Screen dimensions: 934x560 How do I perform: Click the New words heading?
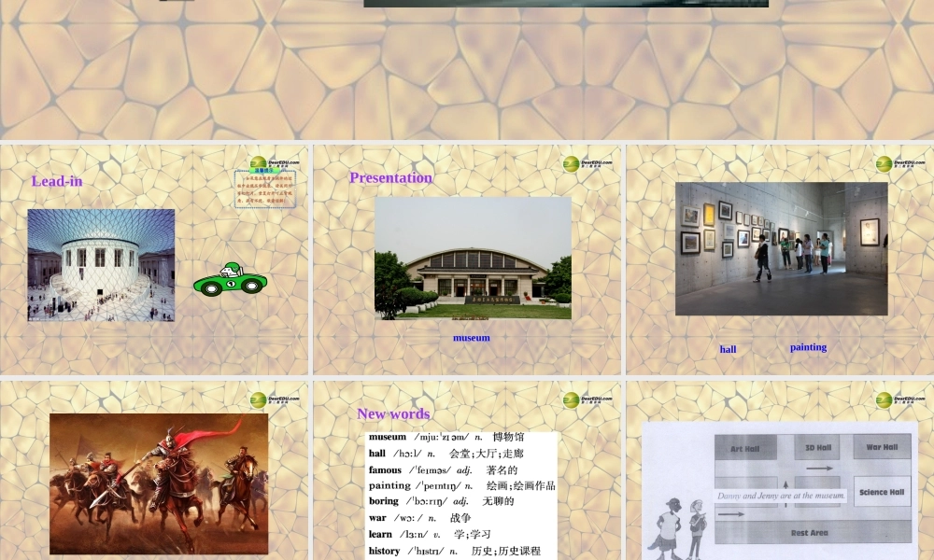pos(393,414)
